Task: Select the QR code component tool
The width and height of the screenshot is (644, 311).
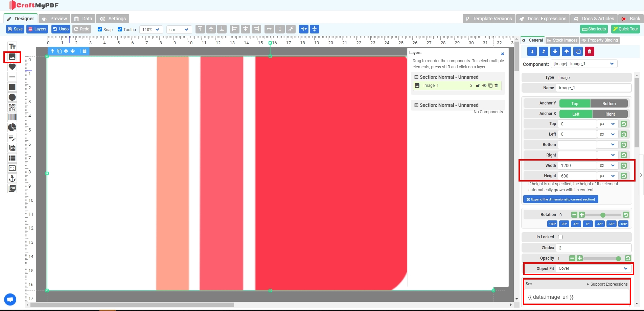Action: [x=12, y=107]
